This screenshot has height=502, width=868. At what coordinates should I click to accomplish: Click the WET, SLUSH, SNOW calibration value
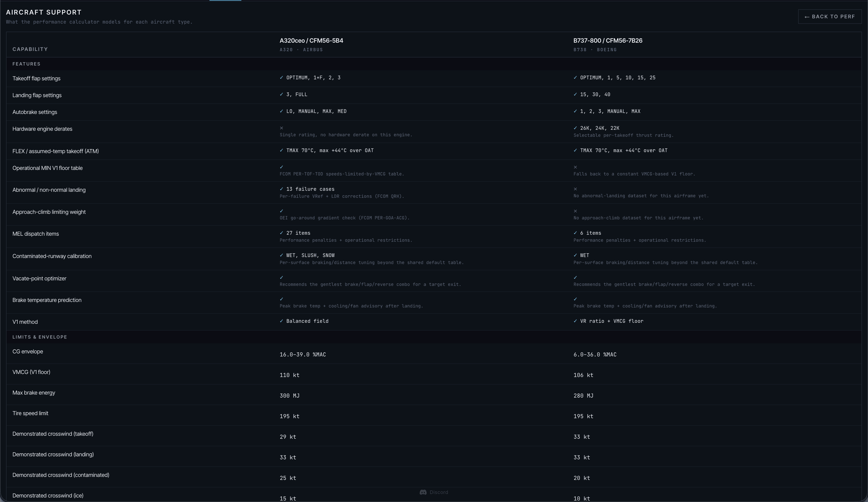(310, 256)
